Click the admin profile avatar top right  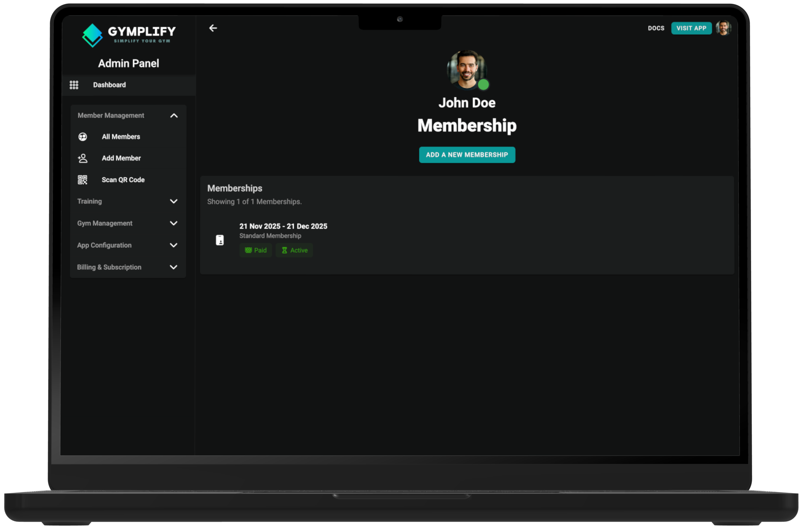click(x=723, y=28)
